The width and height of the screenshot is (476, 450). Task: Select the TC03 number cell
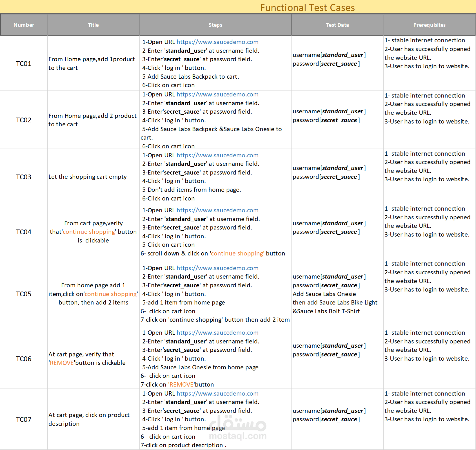(x=24, y=177)
